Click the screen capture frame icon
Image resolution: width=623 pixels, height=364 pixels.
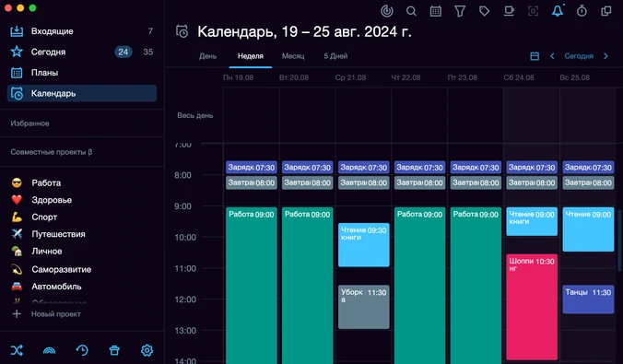pyautogui.click(x=533, y=11)
